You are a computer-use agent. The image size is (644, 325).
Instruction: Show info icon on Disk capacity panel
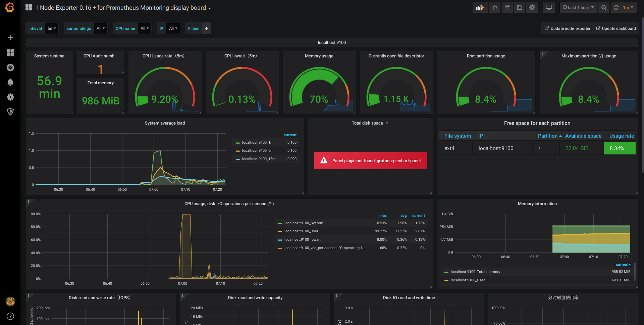(x=182, y=295)
